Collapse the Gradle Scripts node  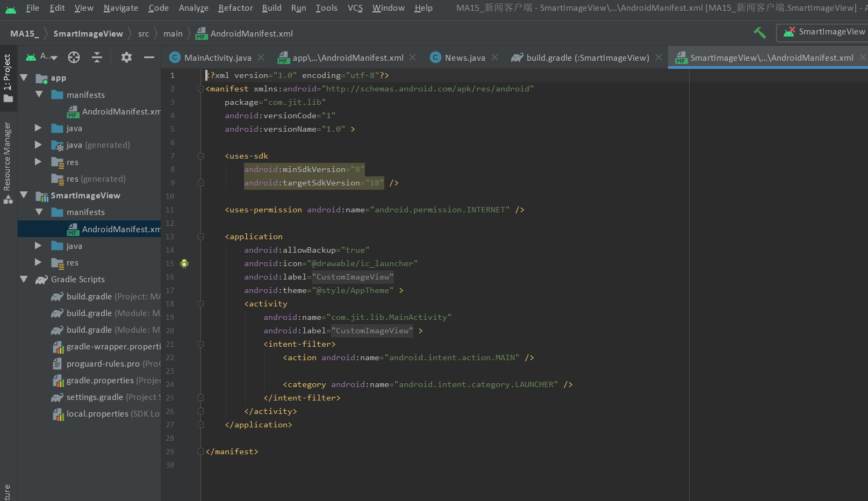tap(24, 279)
